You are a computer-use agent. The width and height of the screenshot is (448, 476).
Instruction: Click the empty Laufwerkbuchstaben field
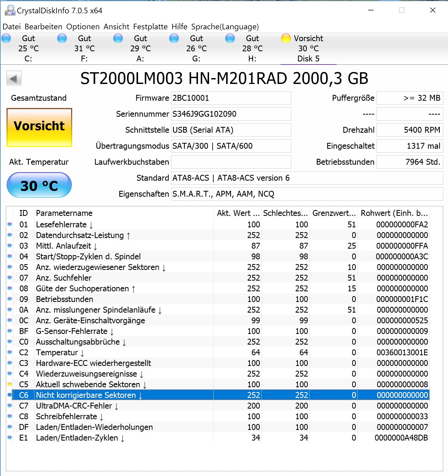231,162
